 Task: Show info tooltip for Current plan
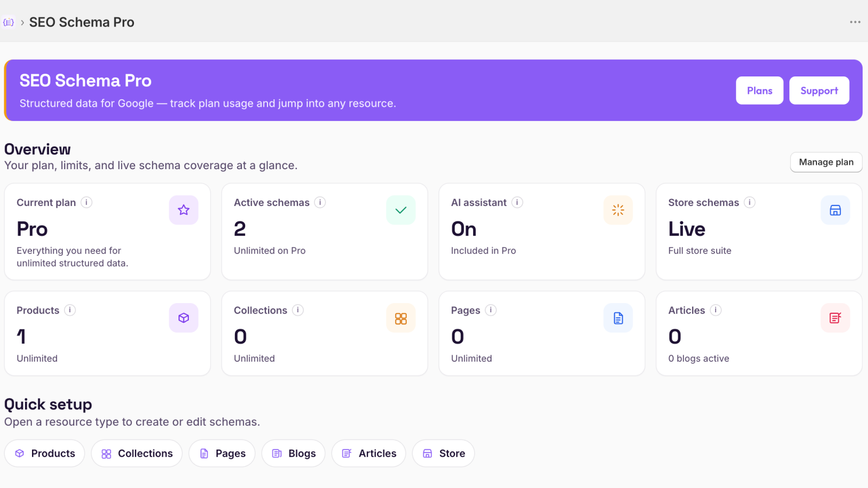click(x=86, y=202)
